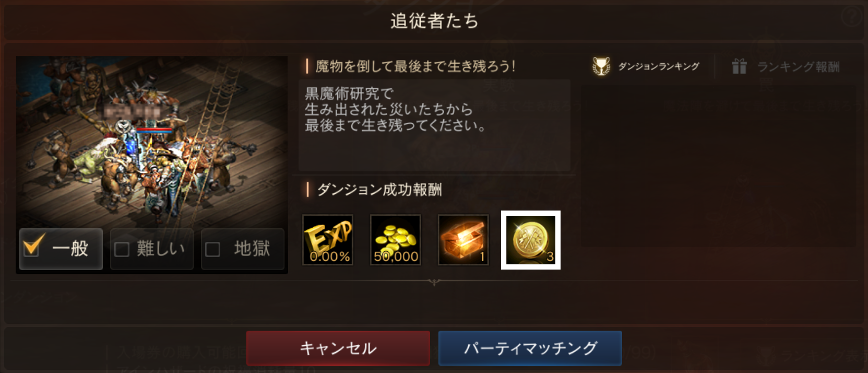Enable the 地獄 difficulty checkbox
Image resolution: width=868 pixels, height=373 pixels.
click(212, 249)
